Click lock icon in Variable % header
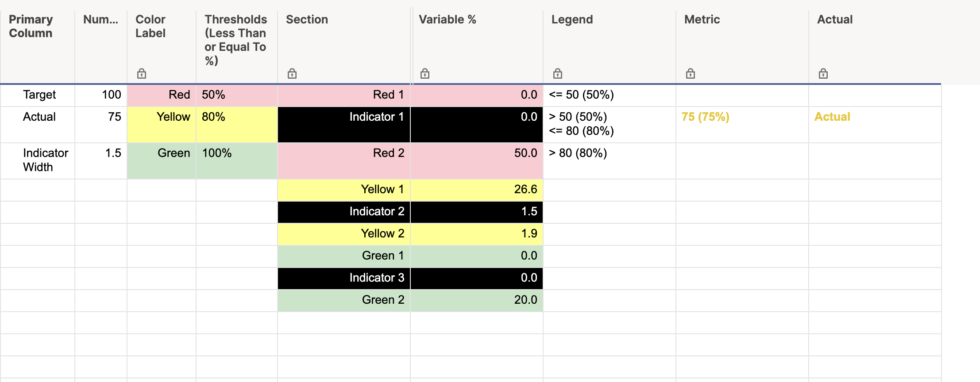This screenshot has height=382, width=980. coord(425,73)
